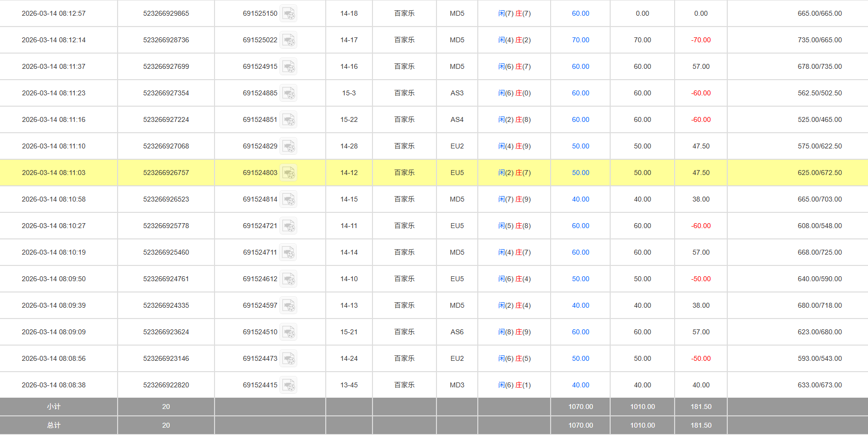
Task: Open replay icon for game 691524885
Action: click(288, 93)
